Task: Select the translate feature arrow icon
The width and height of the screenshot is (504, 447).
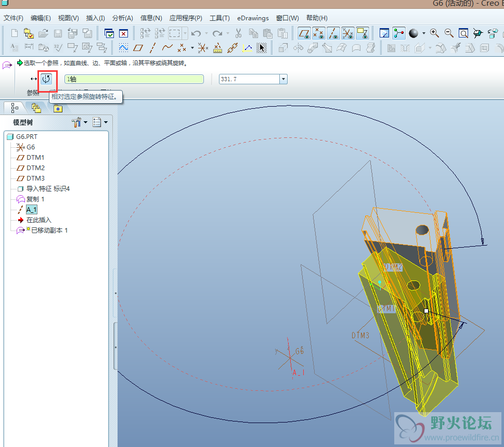Action: [x=34, y=79]
